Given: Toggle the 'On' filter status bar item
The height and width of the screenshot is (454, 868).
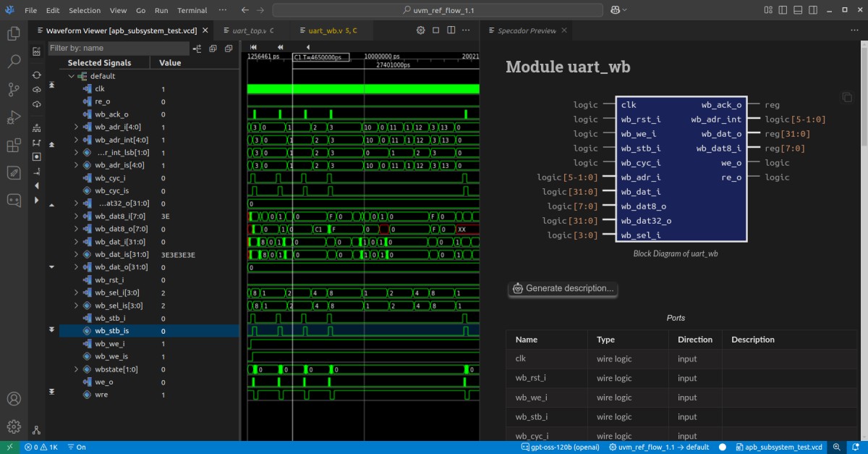Looking at the screenshot, I should 76,447.
